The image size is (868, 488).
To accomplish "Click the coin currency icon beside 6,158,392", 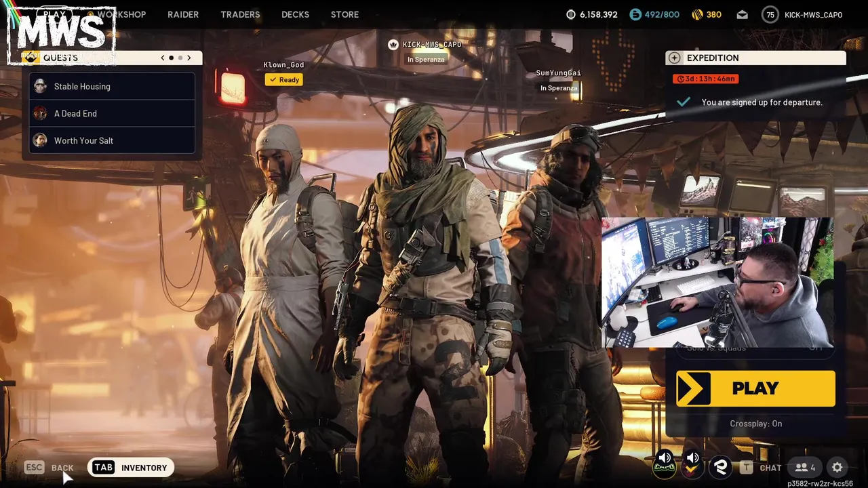I will (x=571, y=14).
